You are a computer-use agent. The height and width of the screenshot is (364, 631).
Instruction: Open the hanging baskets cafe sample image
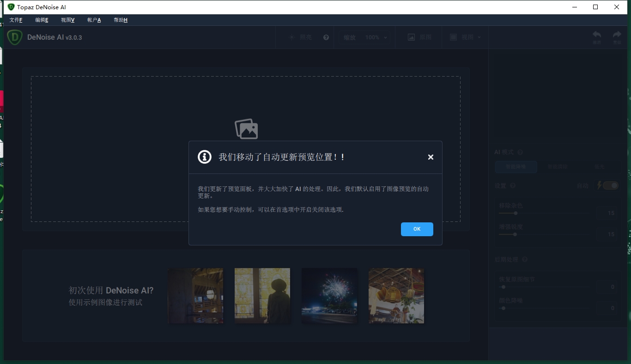click(x=396, y=296)
